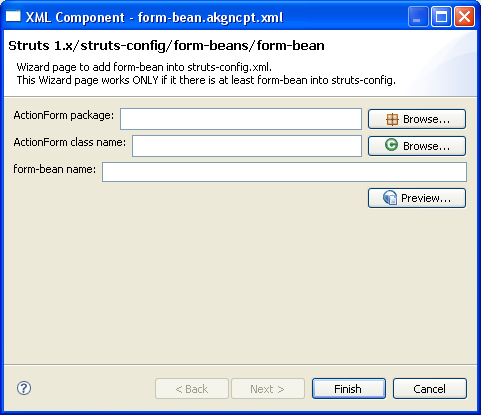Screen dimensions: 481x415
Task: Cancel the form-bean wizard
Action: click(x=430, y=389)
